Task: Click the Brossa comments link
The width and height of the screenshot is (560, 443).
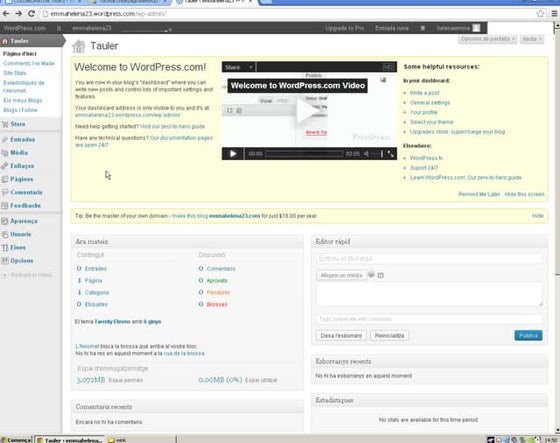Action: pyautogui.click(x=217, y=305)
